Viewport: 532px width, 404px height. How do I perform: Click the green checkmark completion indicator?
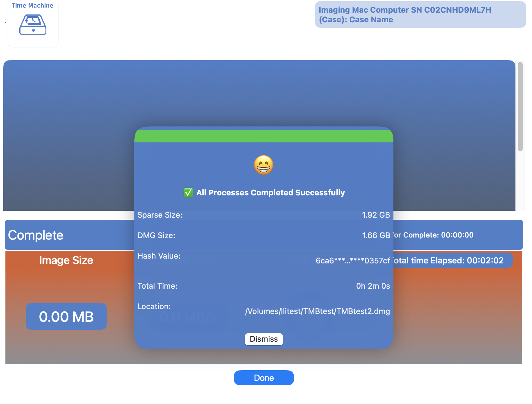188,192
